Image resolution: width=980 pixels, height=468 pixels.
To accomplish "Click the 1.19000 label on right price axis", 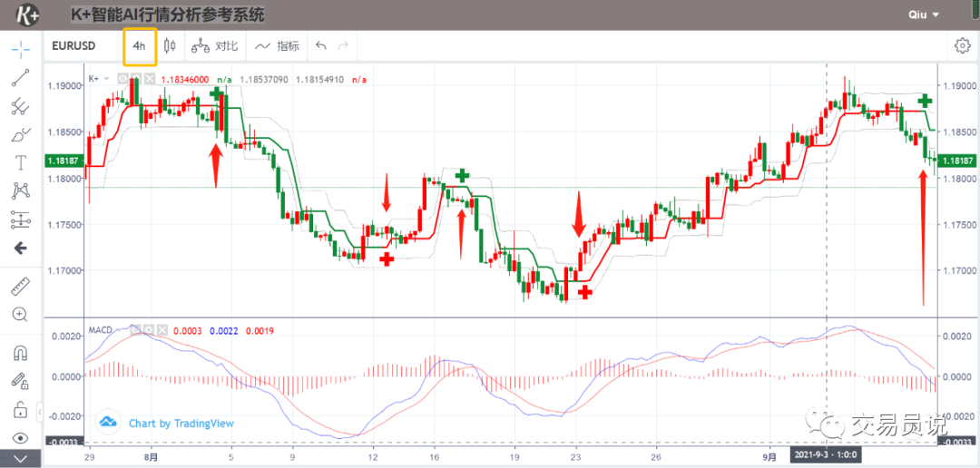I will point(959,85).
